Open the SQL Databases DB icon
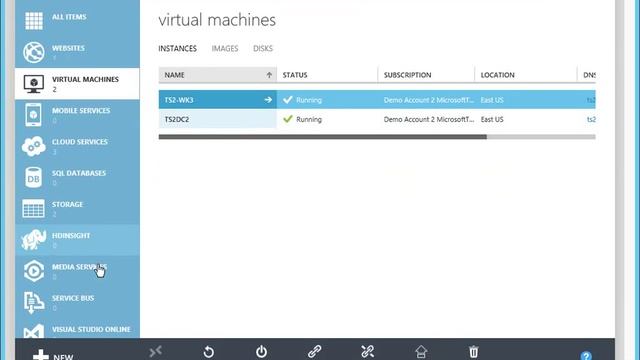The width and height of the screenshot is (640, 360). coord(33,178)
